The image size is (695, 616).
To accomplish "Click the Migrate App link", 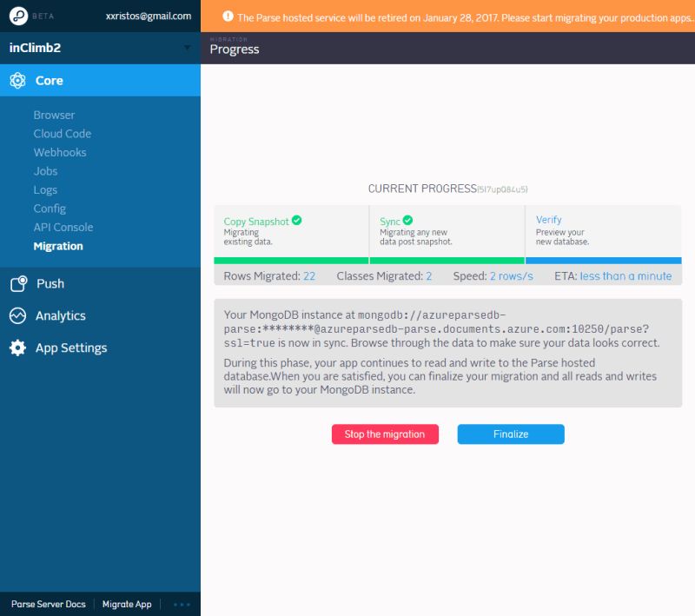I will click(127, 604).
